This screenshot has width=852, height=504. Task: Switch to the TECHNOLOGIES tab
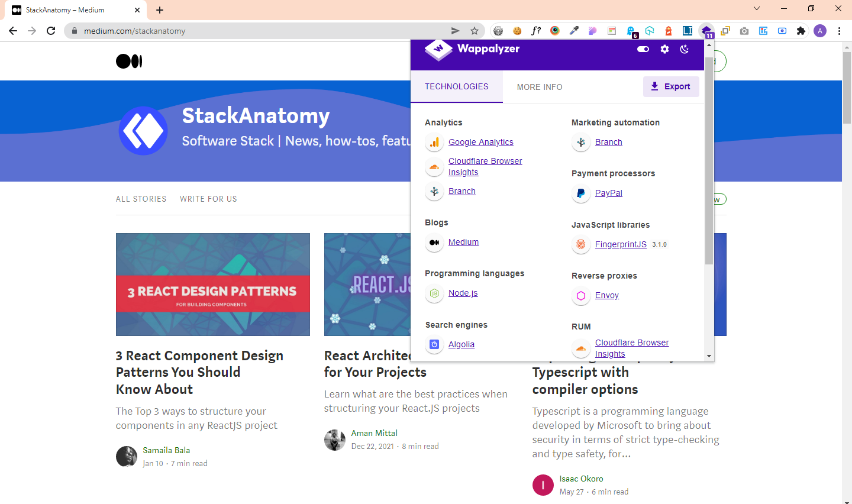457,86
